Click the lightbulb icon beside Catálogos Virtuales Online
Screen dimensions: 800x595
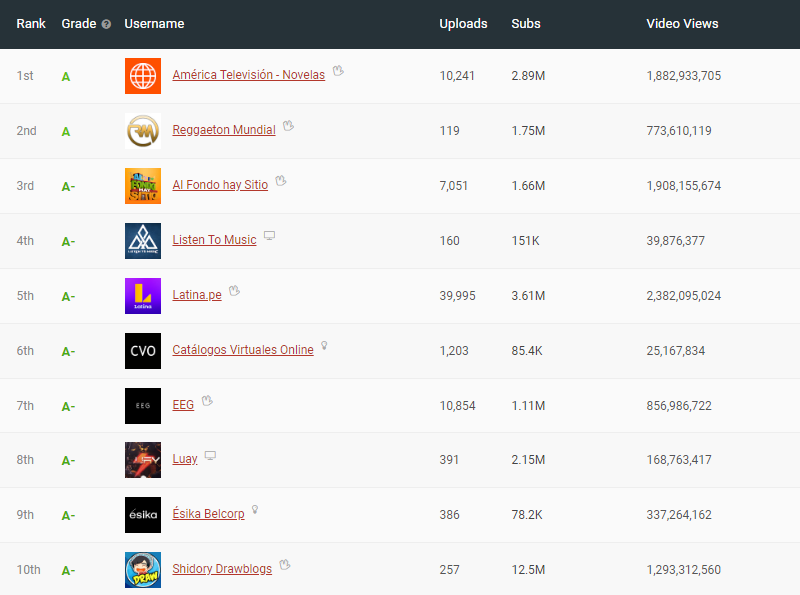click(x=324, y=345)
